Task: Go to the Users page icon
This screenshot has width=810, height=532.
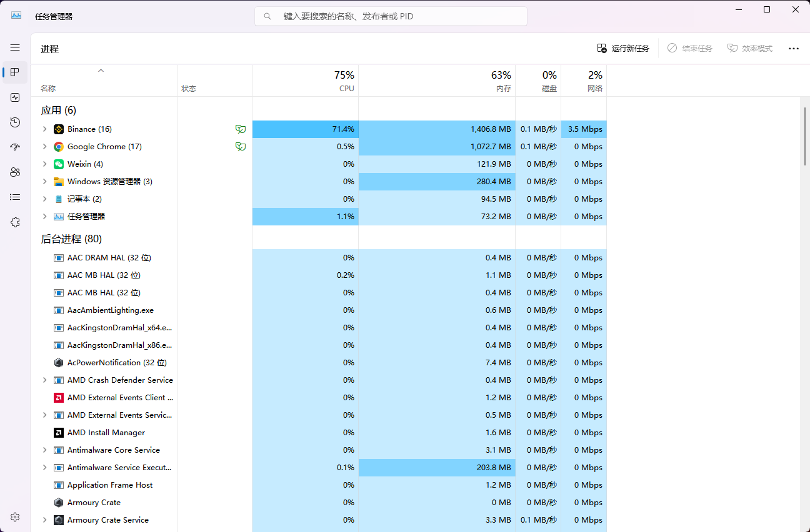Action: 15,172
